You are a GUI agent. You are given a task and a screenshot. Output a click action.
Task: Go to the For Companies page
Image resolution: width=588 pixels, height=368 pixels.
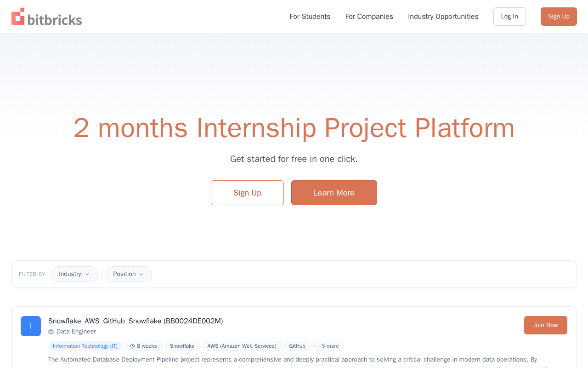coord(369,17)
